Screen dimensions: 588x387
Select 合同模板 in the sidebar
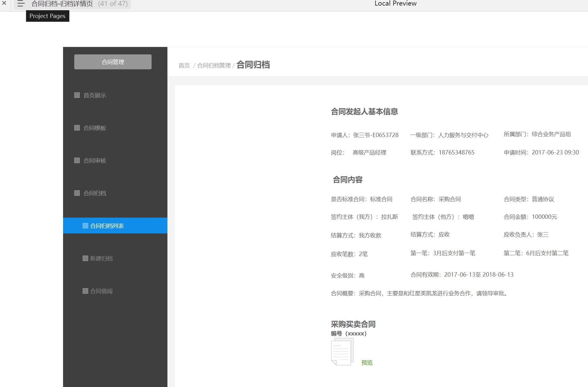(94, 128)
